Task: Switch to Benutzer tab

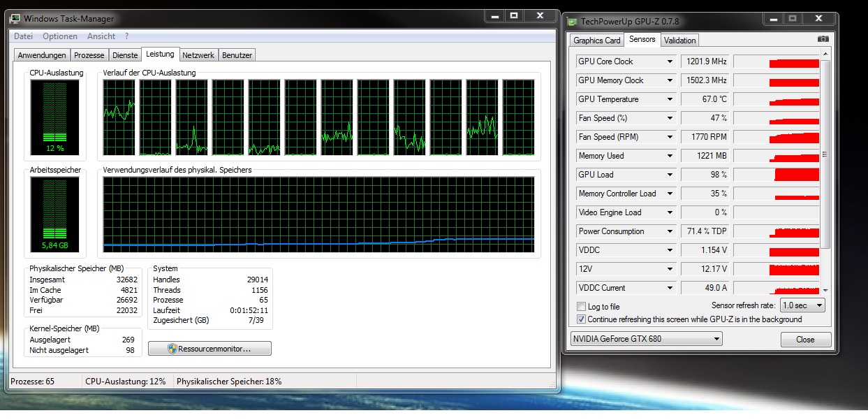Action: click(x=237, y=55)
